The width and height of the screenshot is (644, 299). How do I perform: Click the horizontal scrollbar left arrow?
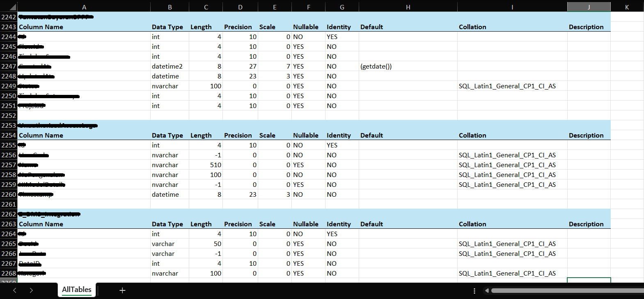[x=487, y=291]
